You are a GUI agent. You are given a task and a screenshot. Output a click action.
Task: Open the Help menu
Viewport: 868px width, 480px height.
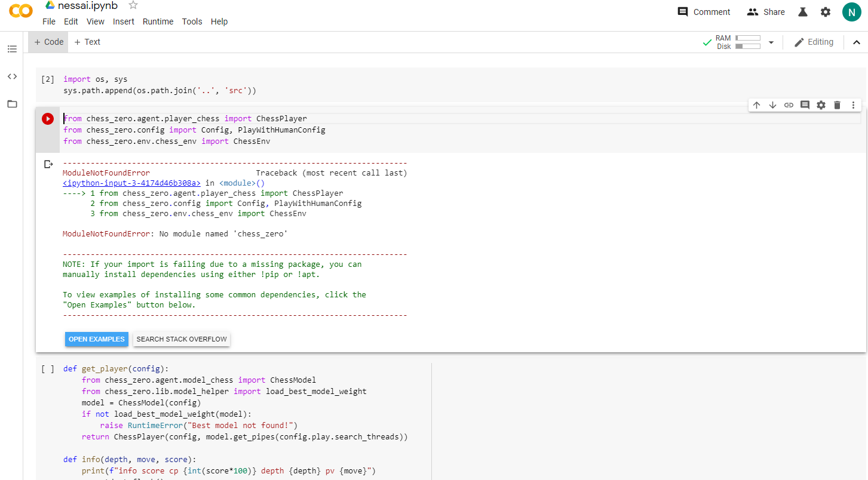click(x=219, y=21)
